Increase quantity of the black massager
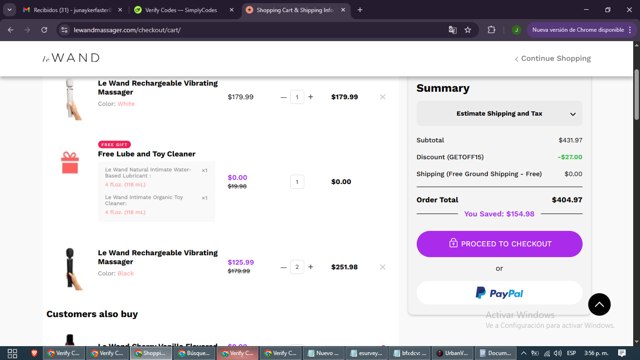The image size is (640, 360). [x=311, y=267]
